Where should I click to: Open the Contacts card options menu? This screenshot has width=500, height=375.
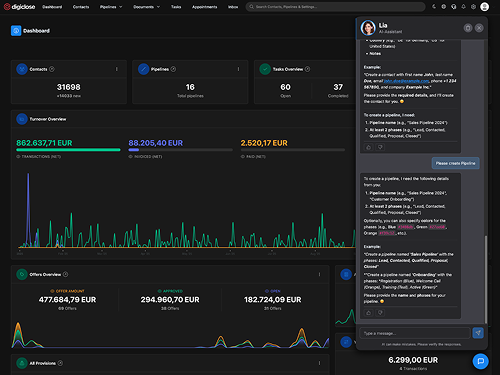(117, 69)
